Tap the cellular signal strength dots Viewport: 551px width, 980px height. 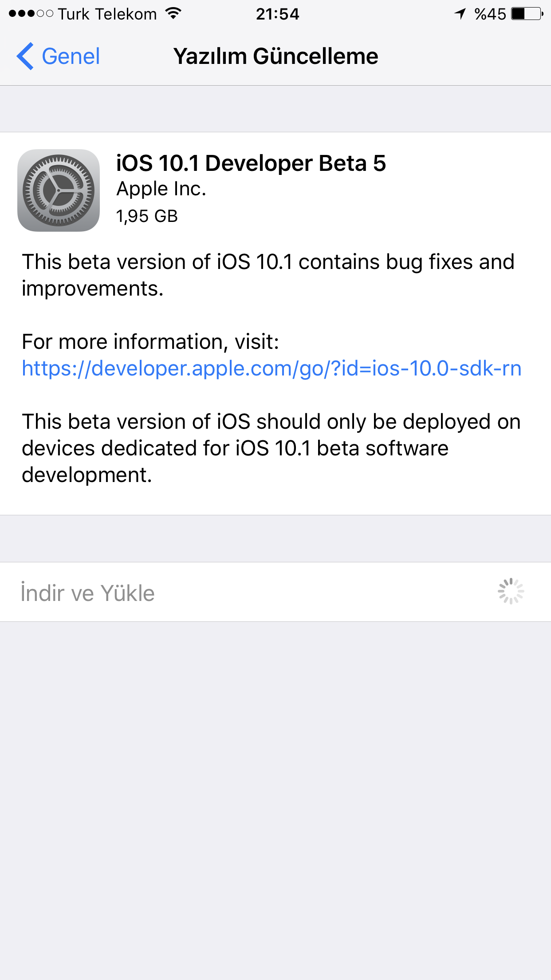pos(31,14)
